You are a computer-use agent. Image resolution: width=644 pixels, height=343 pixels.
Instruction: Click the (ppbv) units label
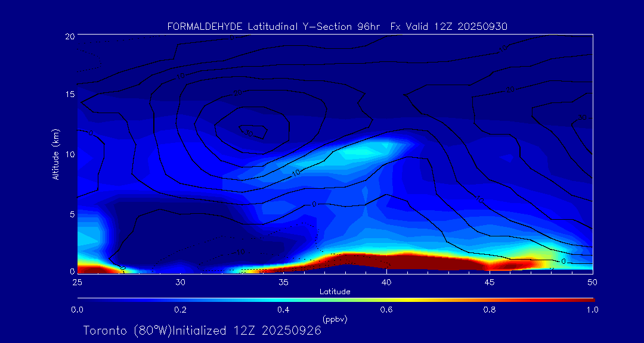(335, 319)
